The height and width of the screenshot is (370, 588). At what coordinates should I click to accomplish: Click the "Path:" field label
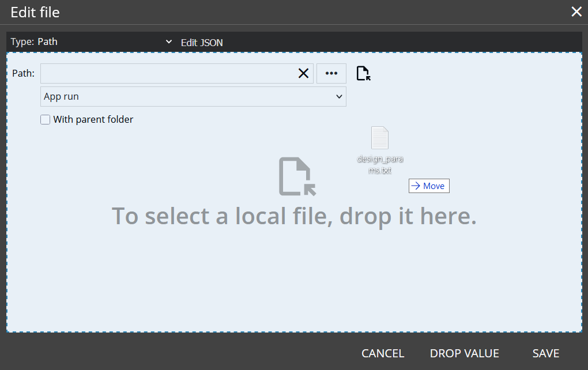pos(23,73)
